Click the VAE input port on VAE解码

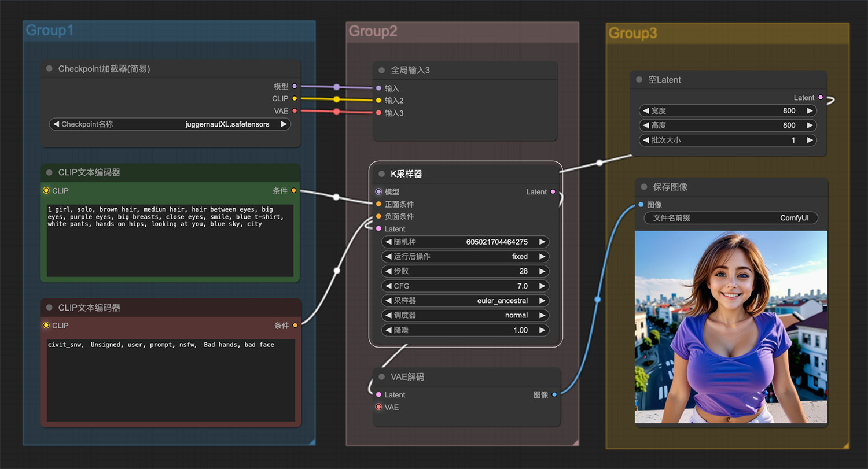378,407
